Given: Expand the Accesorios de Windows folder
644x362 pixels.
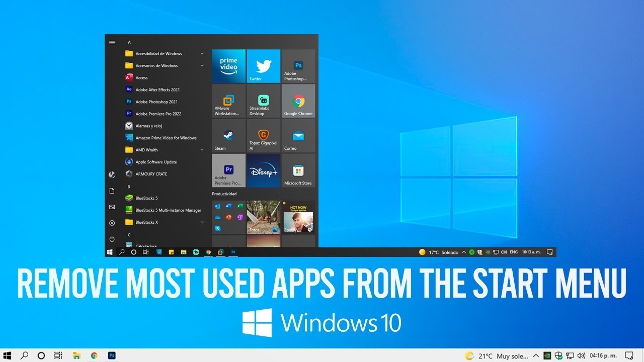Looking at the screenshot, I should click(165, 65).
